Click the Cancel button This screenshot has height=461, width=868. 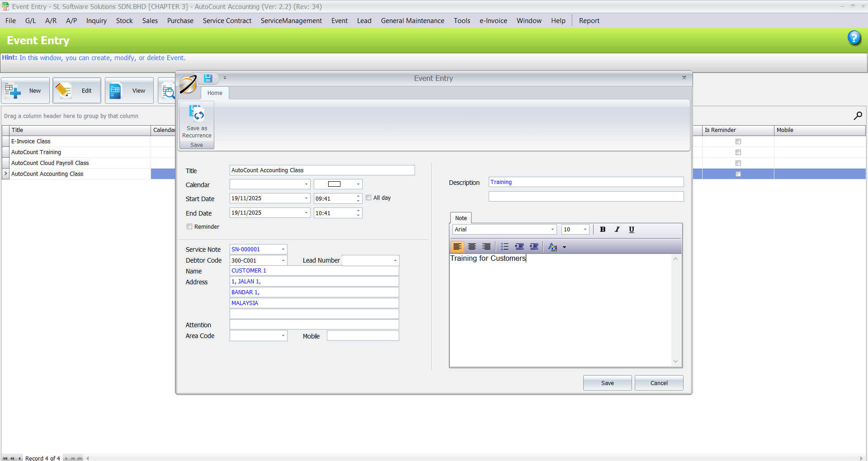pos(659,383)
